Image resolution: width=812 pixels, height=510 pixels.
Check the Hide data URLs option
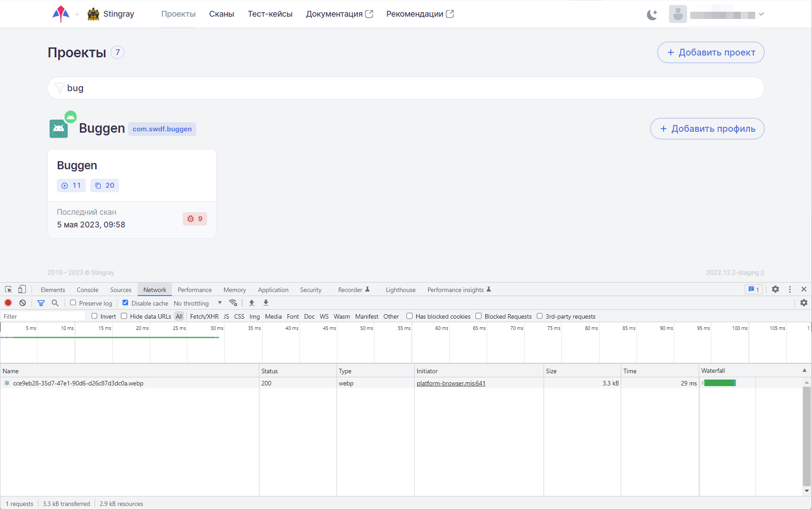tap(124, 316)
